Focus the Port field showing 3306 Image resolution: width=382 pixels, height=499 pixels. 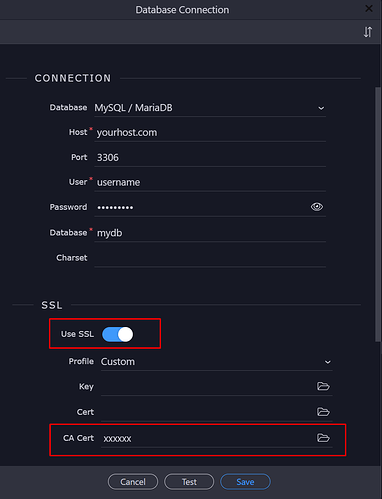pos(210,158)
